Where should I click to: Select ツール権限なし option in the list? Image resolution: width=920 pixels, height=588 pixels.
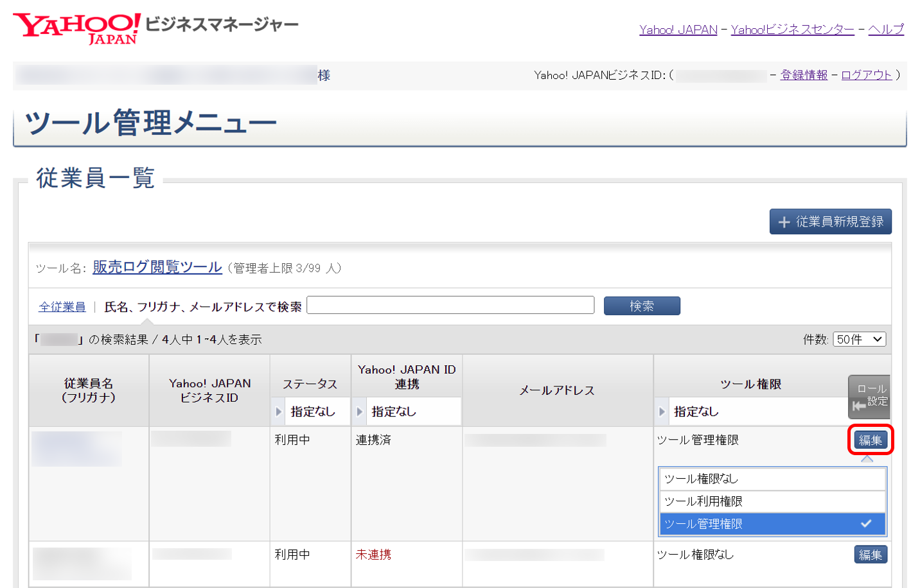[772, 479]
